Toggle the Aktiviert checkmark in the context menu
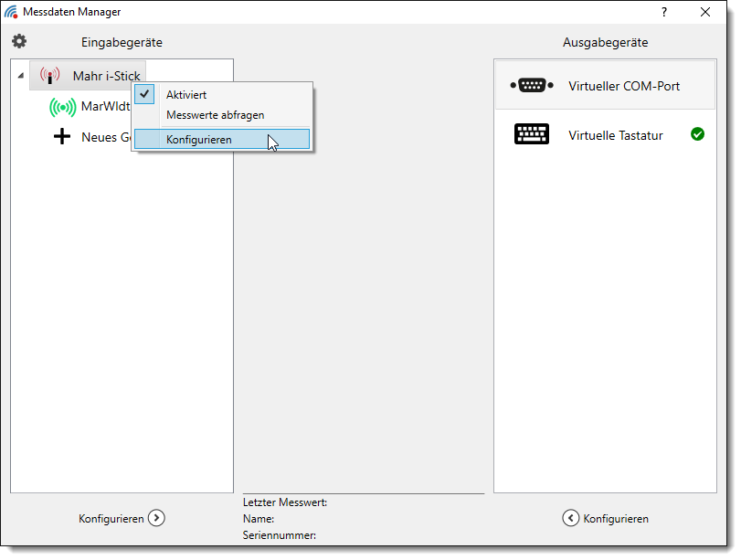Image resolution: width=741 pixels, height=560 pixels. tap(144, 94)
